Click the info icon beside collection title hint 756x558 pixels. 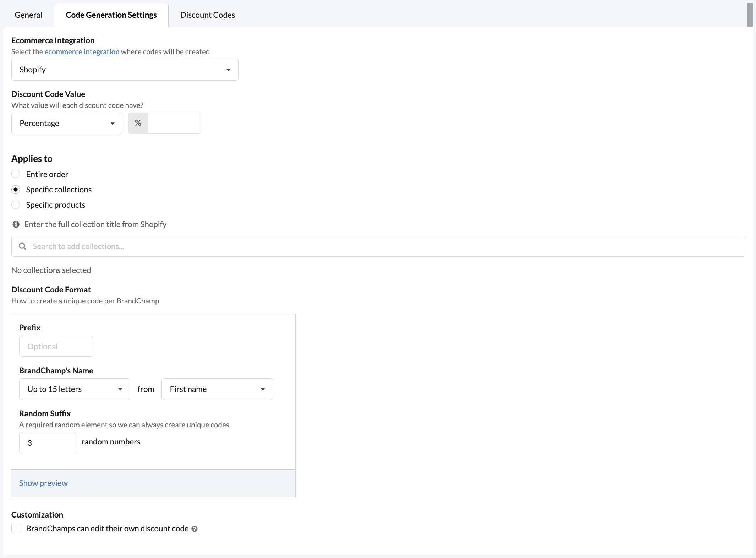(x=16, y=224)
